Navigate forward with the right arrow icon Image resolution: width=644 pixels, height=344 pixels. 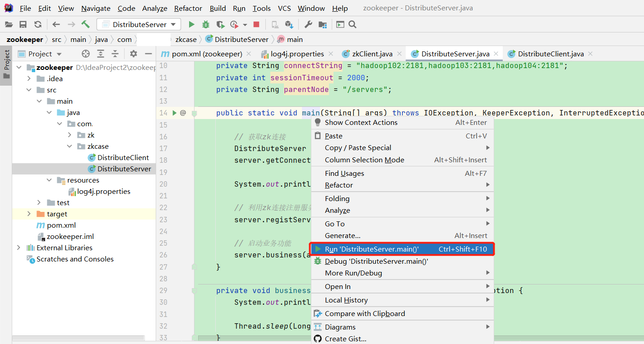pos(71,24)
